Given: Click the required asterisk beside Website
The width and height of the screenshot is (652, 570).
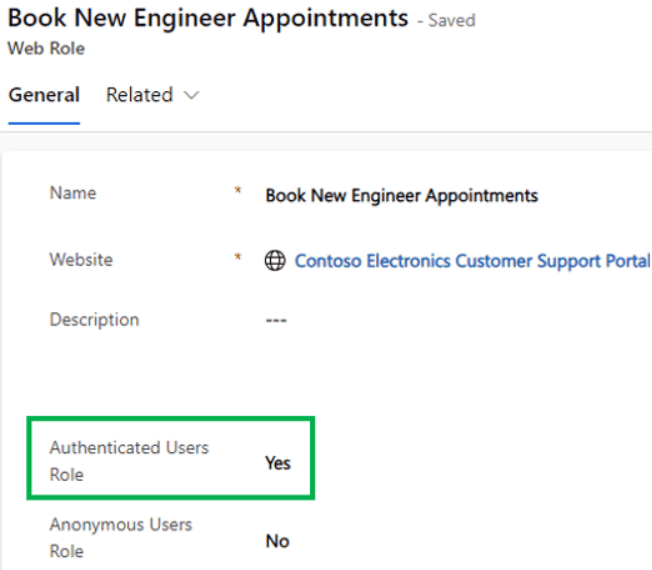Looking at the screenshot, I should point(238,257).
